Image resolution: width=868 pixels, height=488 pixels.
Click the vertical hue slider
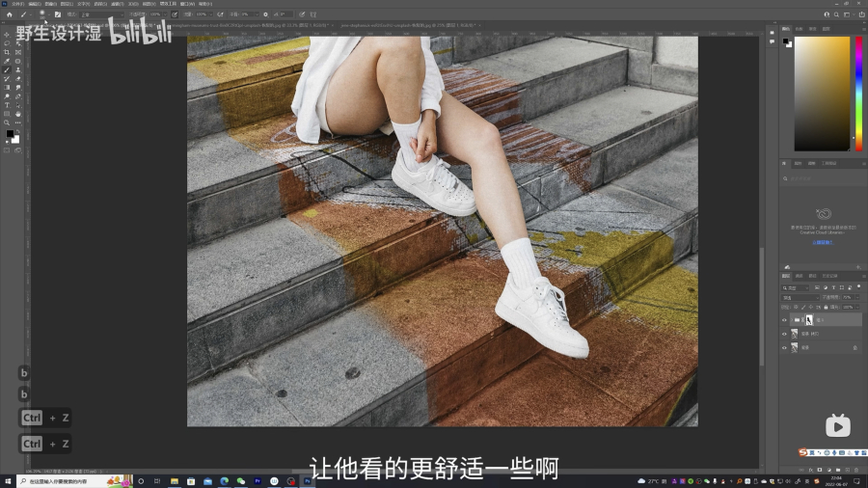click(858, 94)
